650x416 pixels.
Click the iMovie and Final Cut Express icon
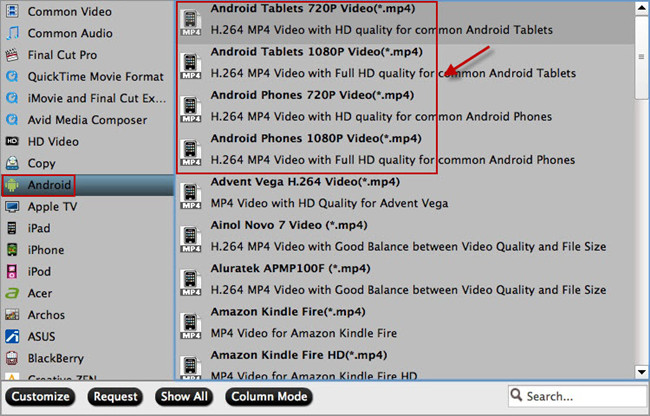tap(12, 98)
